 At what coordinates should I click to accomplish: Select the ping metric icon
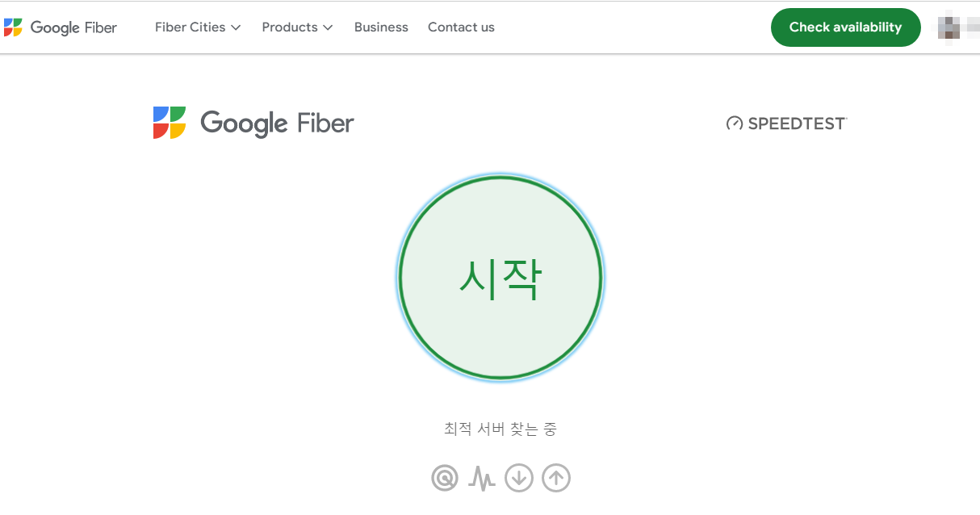pos(446,477)
